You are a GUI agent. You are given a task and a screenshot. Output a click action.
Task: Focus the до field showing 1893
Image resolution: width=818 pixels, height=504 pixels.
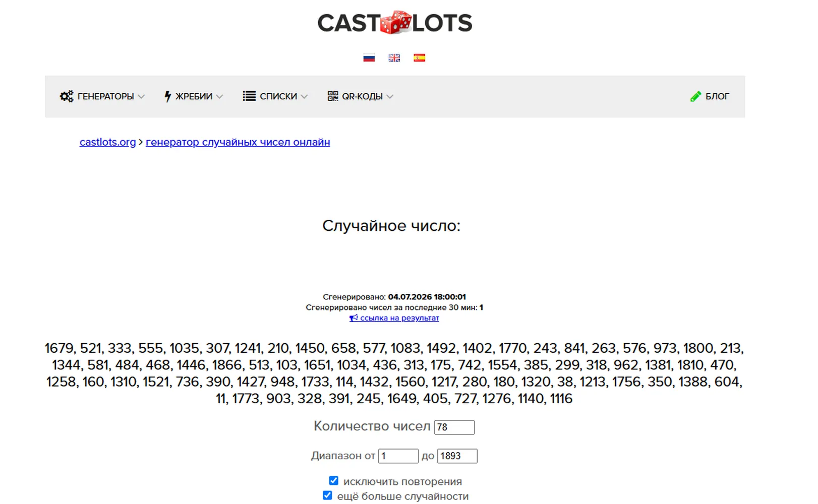pos(457,456)
